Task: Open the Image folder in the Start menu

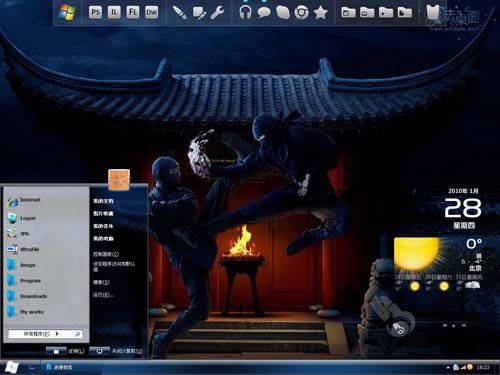Action: (x=21, y=265)
